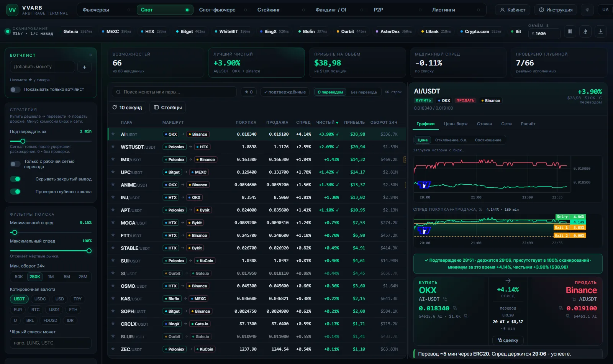The height and width of the screenshot is (364, 613).
Task: Copy the AI-USDT ticker on OKX
Action: pyautogui.click(x=445, y=299)
